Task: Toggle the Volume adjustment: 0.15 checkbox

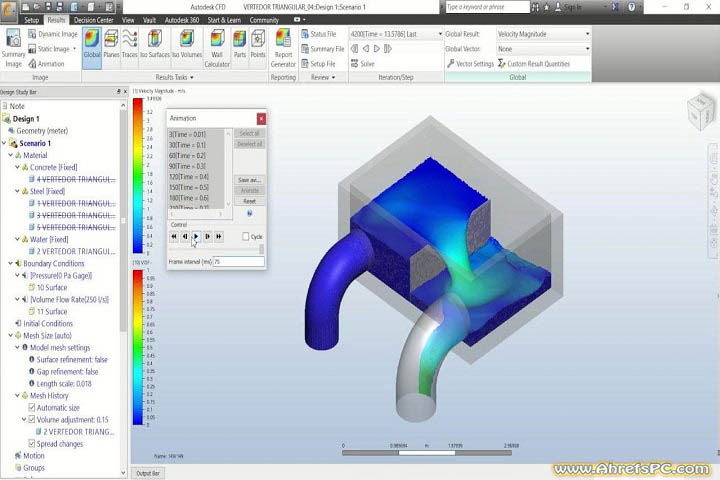Action: (x=32, y=419)
